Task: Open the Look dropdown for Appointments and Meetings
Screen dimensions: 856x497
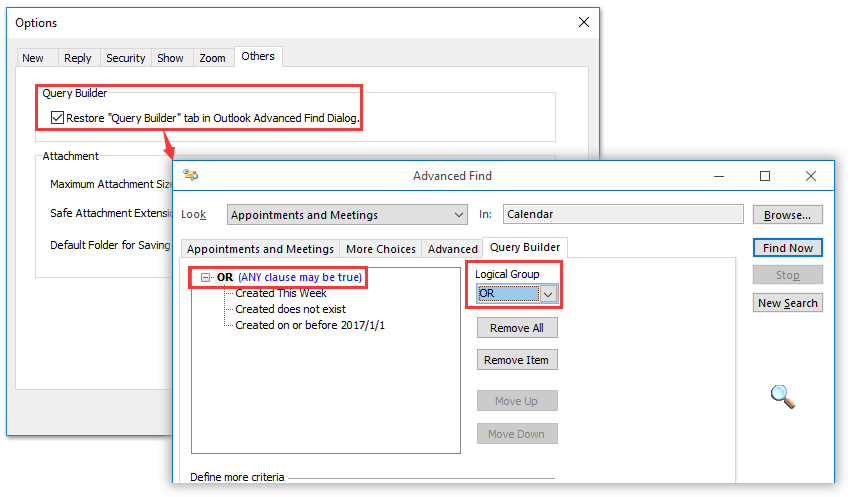Action: 459,214
